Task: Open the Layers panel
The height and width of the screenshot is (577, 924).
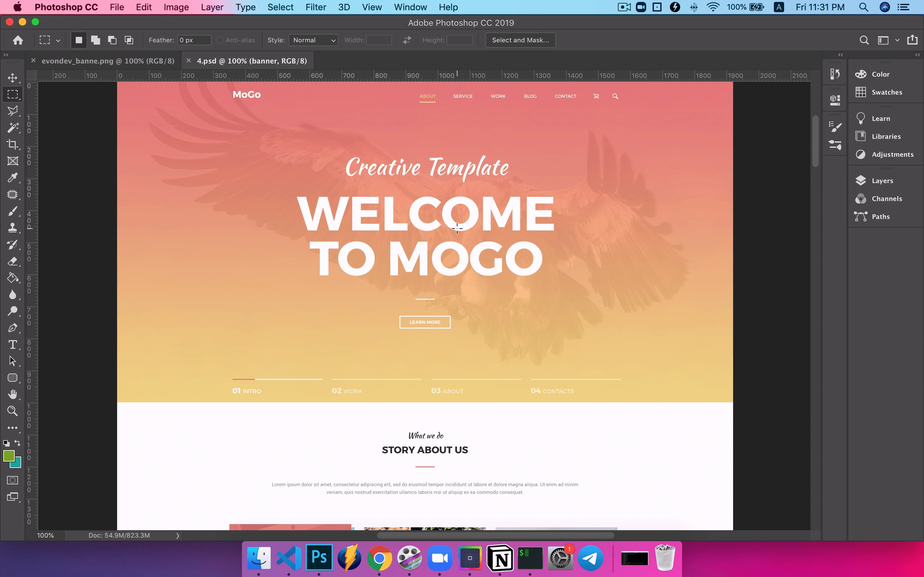Action: pyautogui.click(x=882, y=180)
